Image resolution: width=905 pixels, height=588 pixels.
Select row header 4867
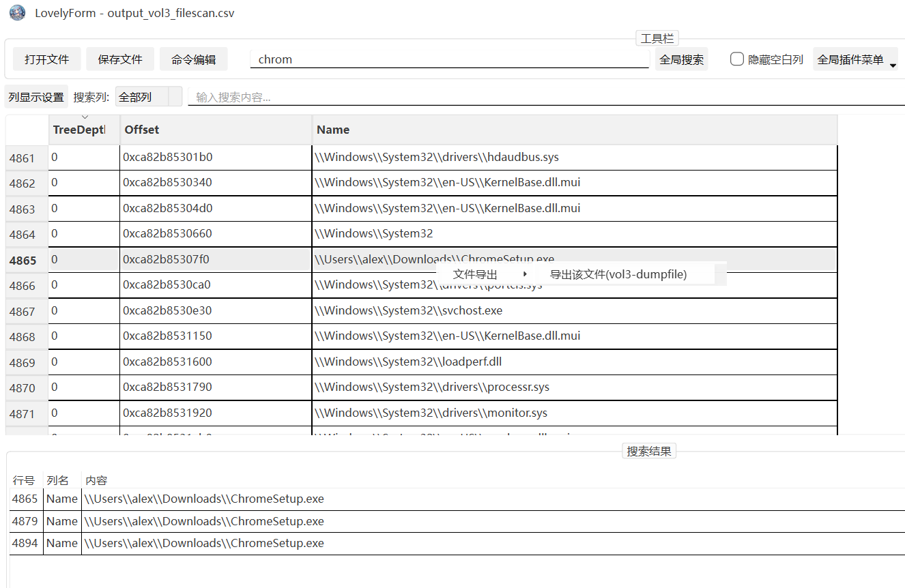pyautogui.click(x=27, y=312)
